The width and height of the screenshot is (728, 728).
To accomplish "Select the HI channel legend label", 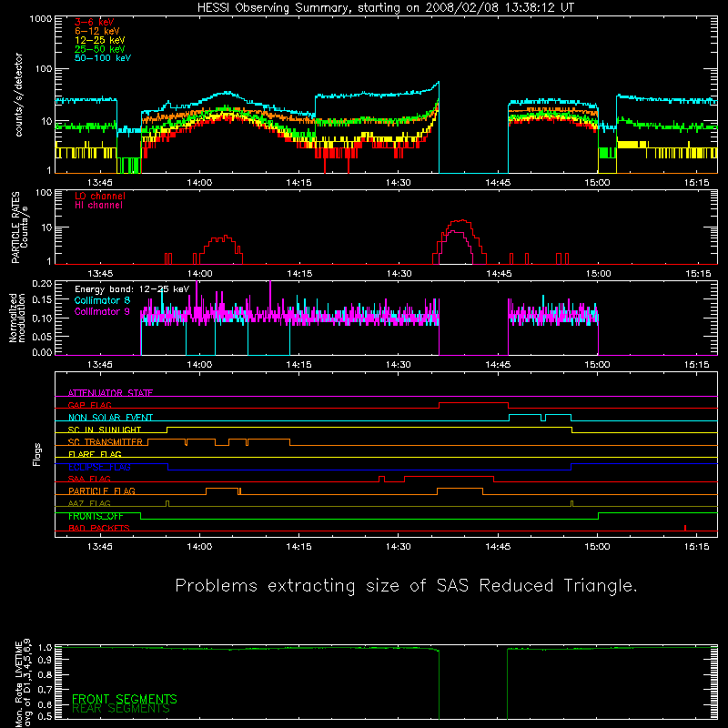I will 98,205.
